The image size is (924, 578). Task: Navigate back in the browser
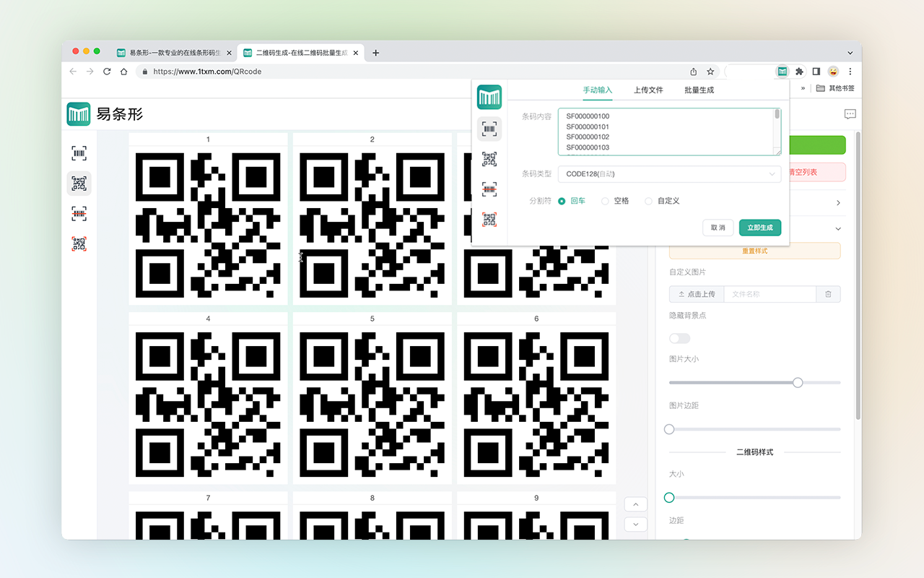tap(73, 72)
